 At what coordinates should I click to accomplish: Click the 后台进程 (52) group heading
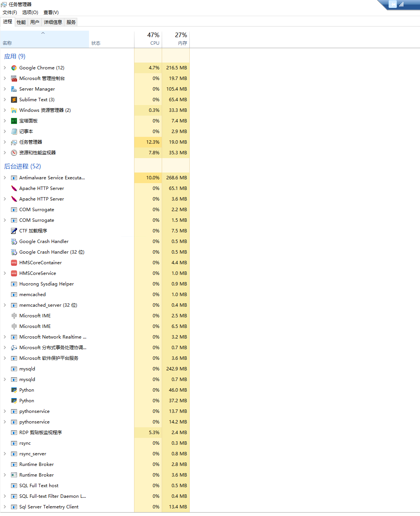pyautogui.click(x=22, y=166)
